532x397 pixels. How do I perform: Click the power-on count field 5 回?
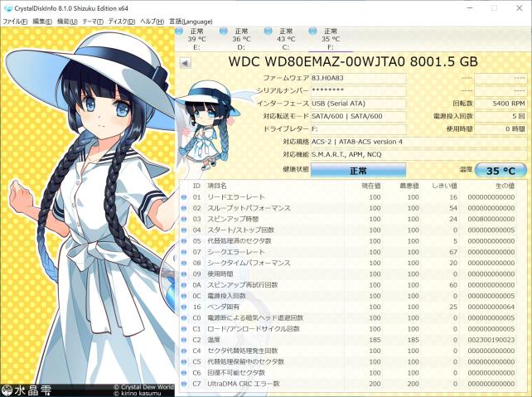pyautogui.click(x=501, y=116)
